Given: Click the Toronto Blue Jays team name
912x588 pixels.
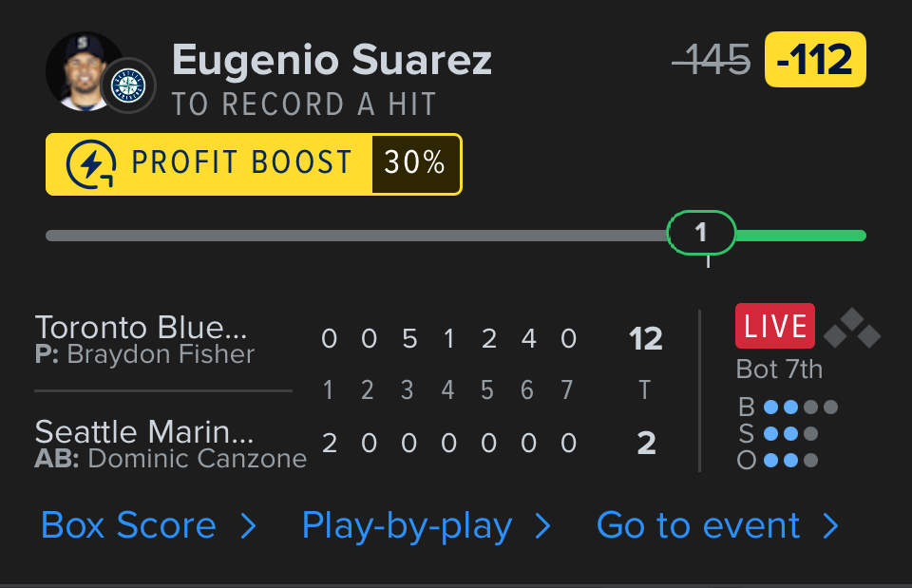Looking at the screenshot, I should tap(141, 328).
